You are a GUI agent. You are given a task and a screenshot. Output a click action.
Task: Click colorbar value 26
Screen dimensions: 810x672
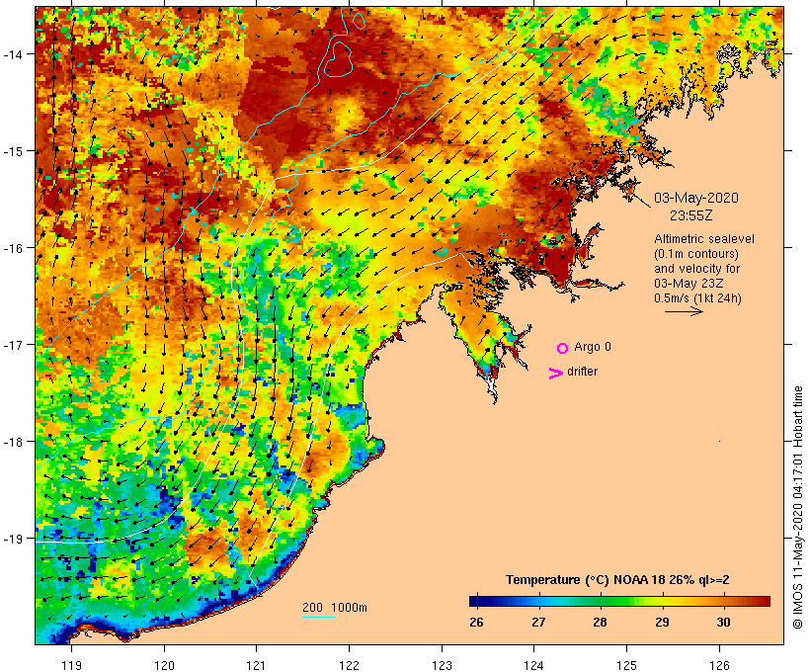476,622
